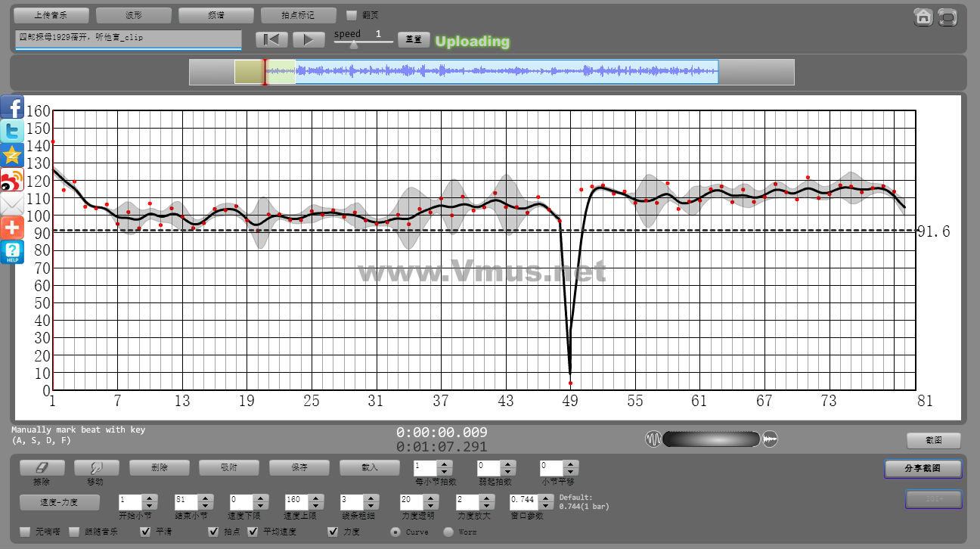980x549 pixels.
Task: Increase 速度下限 with up arrow
Action: pos(260,498)
